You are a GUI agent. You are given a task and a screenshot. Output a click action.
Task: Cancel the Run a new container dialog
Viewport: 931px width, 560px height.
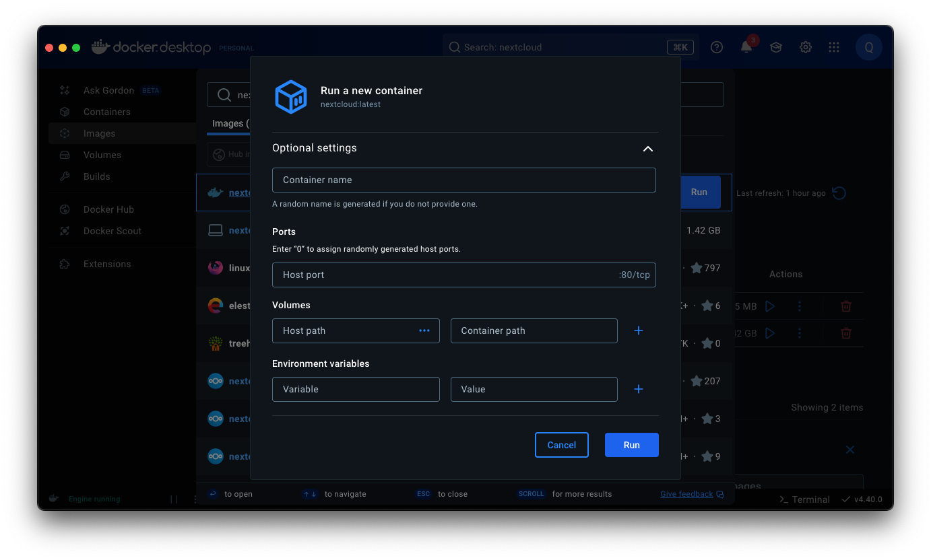tap(562, 445)
